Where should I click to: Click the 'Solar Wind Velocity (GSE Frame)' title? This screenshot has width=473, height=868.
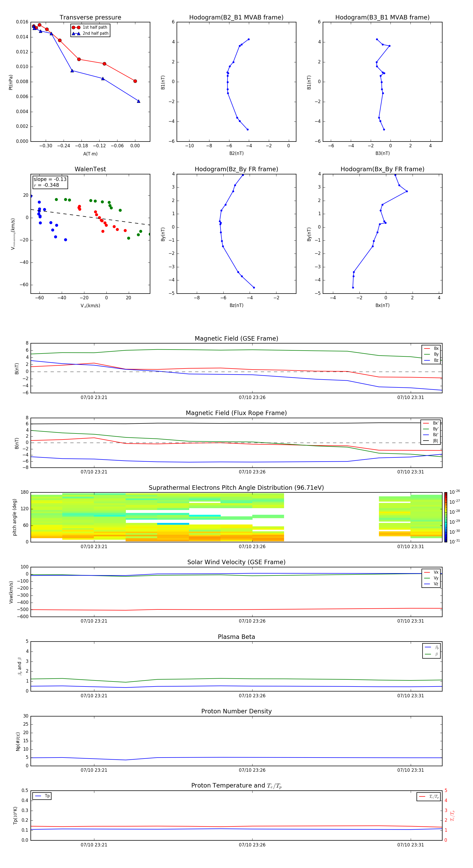point(236,562)
